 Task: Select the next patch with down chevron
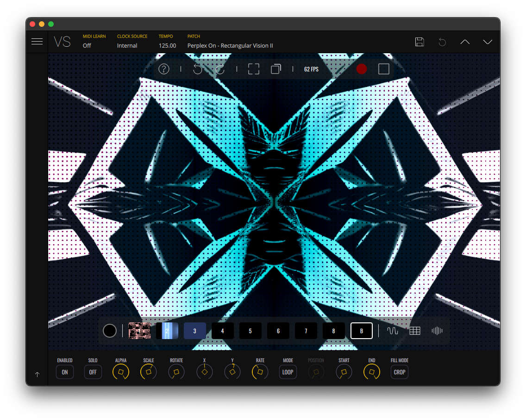tap(488, 42)
